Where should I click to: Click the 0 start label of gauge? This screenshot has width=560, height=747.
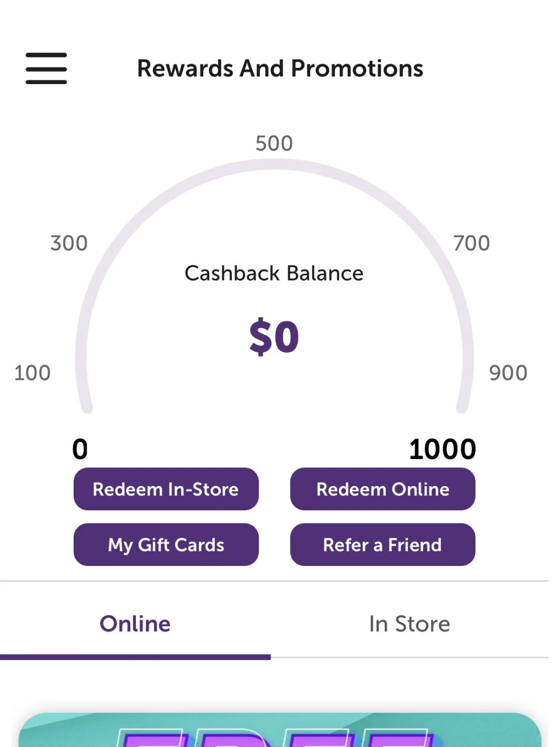click(80, 449)
